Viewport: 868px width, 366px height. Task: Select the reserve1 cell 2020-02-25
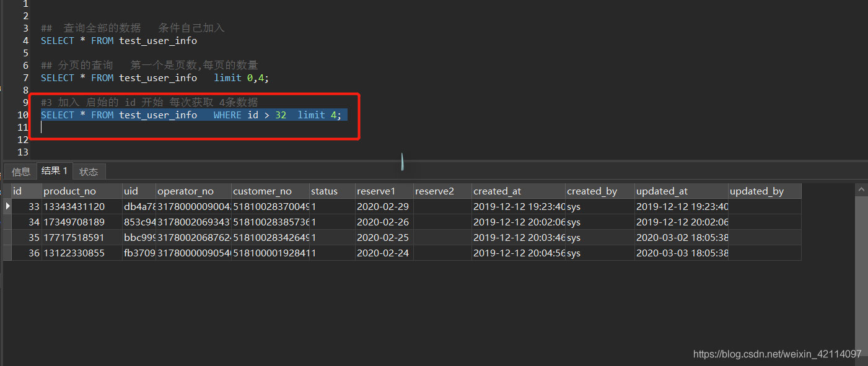pos(383,238)
